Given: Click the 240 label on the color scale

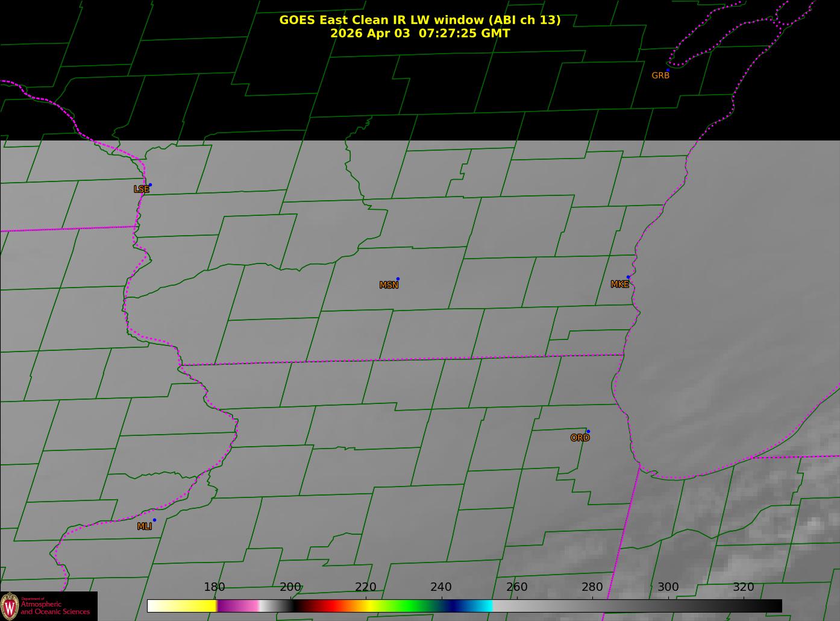Looking at the screenshot, I should pos(441,587).
